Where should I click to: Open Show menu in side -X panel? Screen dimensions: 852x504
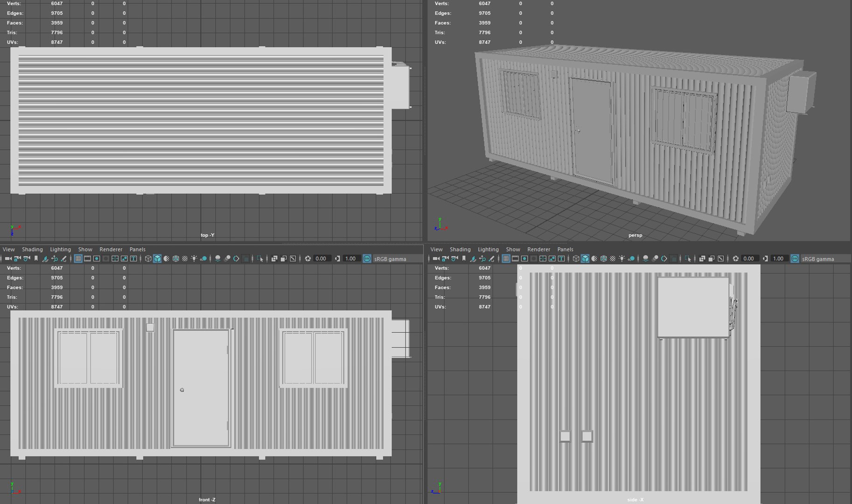click(513, 249)
